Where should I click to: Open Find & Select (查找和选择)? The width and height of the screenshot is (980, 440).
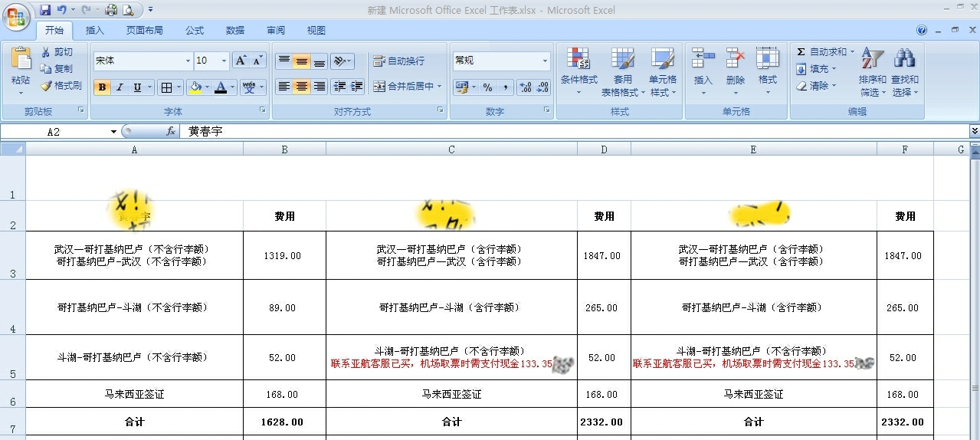pos(904,72)
